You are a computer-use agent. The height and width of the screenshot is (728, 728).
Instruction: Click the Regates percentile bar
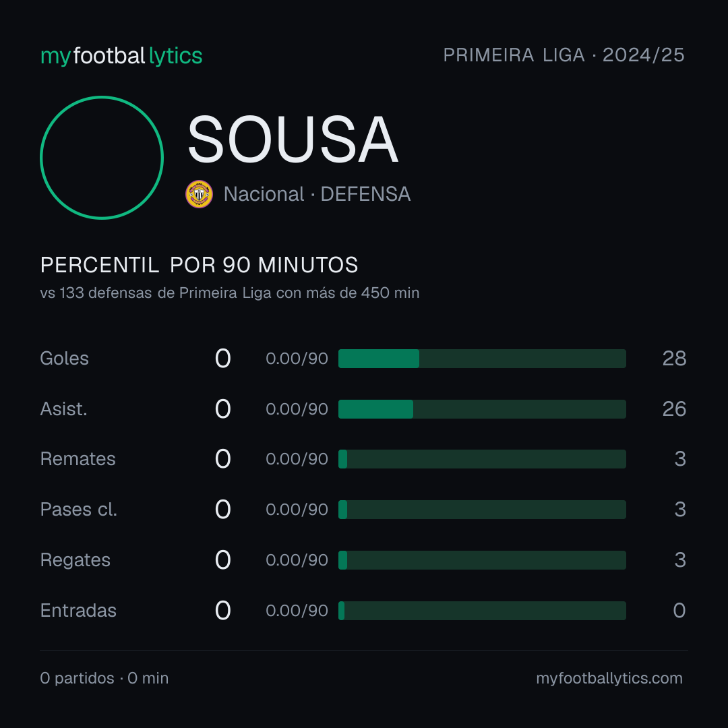(x=482, y=560)
